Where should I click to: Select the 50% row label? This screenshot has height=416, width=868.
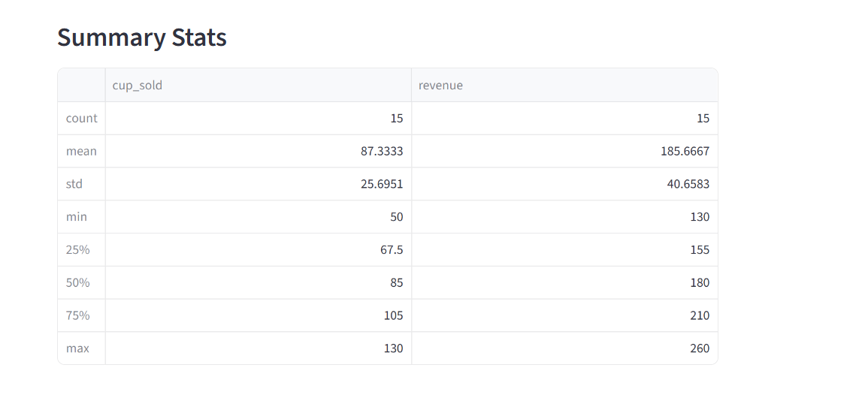81,282
